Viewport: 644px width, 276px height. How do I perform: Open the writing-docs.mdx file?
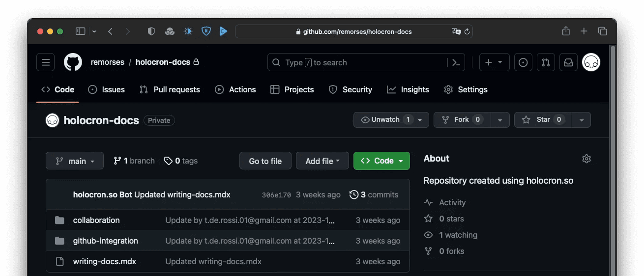point(105,261)
